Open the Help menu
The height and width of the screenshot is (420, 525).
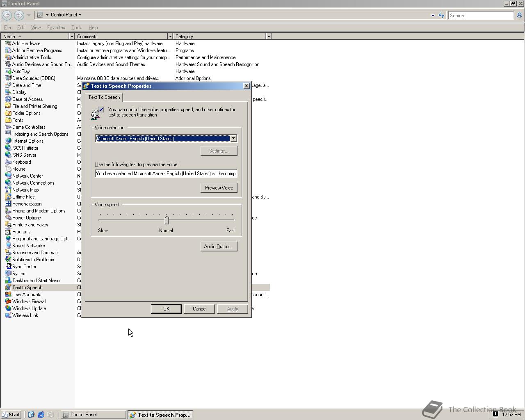[x=93, y=27]
